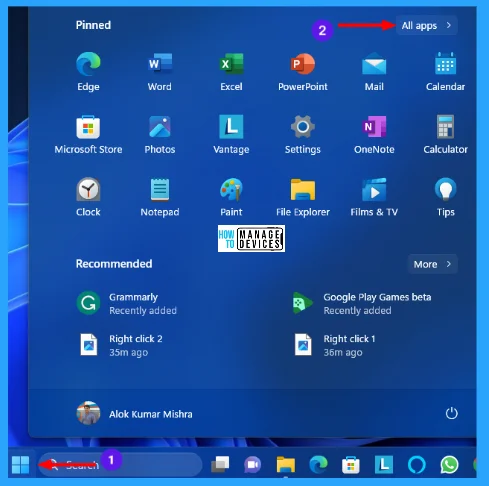Launch OneNote

(374, 134)
